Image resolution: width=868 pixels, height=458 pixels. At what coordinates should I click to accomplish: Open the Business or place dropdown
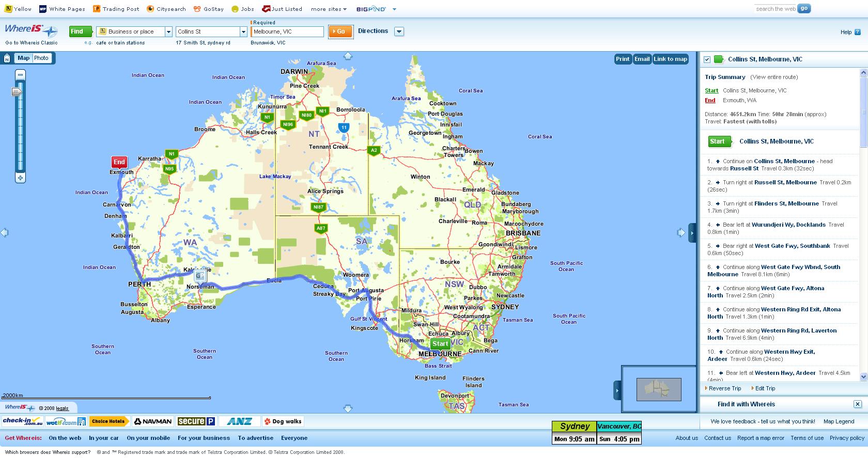pyautogui.click(x=168, y=32)
